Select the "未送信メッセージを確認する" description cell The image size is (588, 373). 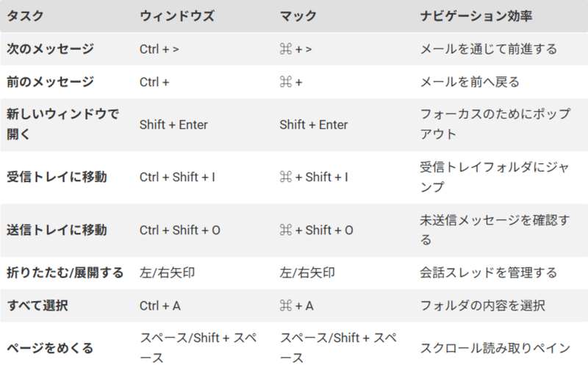488,230
